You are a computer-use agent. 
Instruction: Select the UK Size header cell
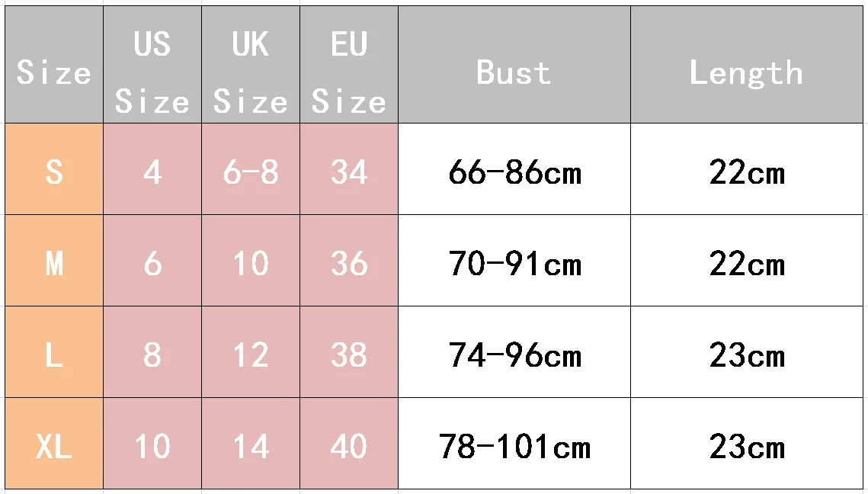(x=251, y=65)
